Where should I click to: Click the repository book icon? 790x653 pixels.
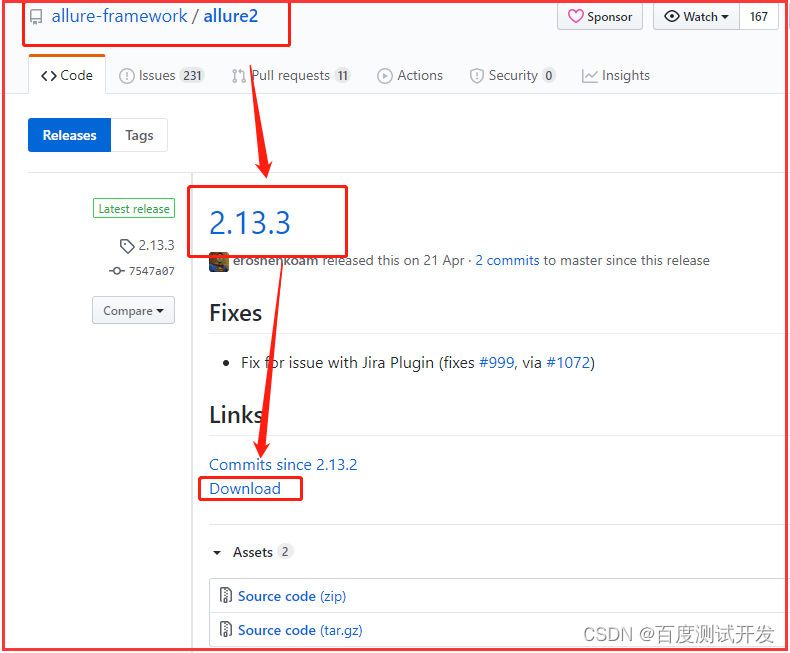click(x=36, y=17)
